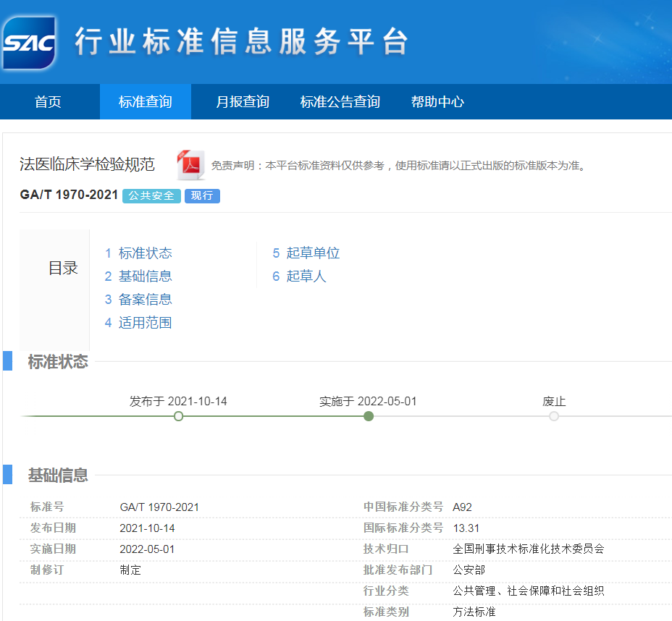This screenshot has width=672, height=621.
Task: Go to 首页 in the navigation bar
Action: click(x=48, y=101)
